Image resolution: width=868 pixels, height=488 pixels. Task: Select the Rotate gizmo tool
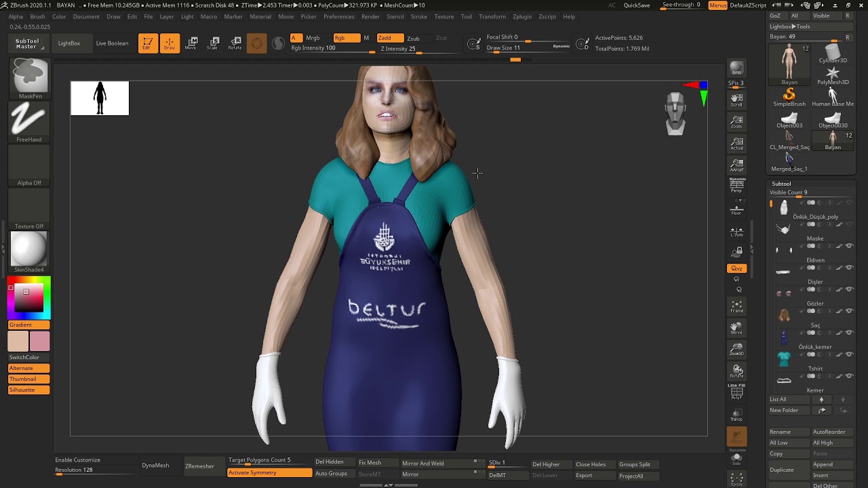235,43
